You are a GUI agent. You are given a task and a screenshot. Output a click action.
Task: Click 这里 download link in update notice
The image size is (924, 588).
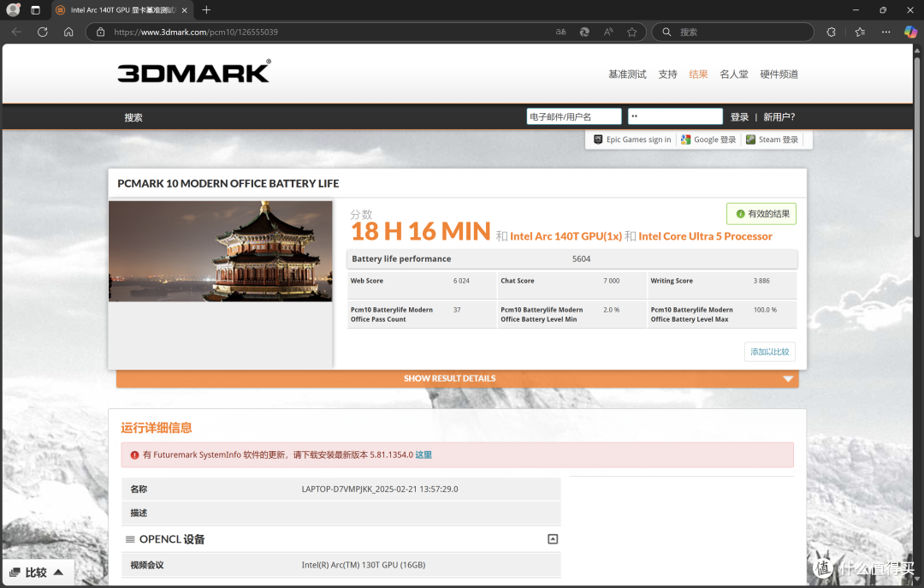pos(423,454)
